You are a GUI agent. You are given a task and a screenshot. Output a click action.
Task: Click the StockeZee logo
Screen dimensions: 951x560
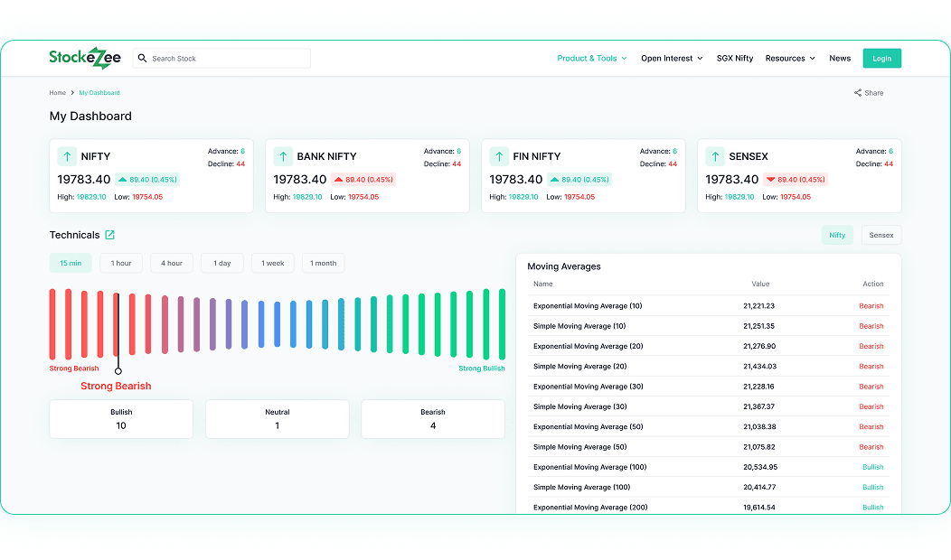[x=85, y=58]
